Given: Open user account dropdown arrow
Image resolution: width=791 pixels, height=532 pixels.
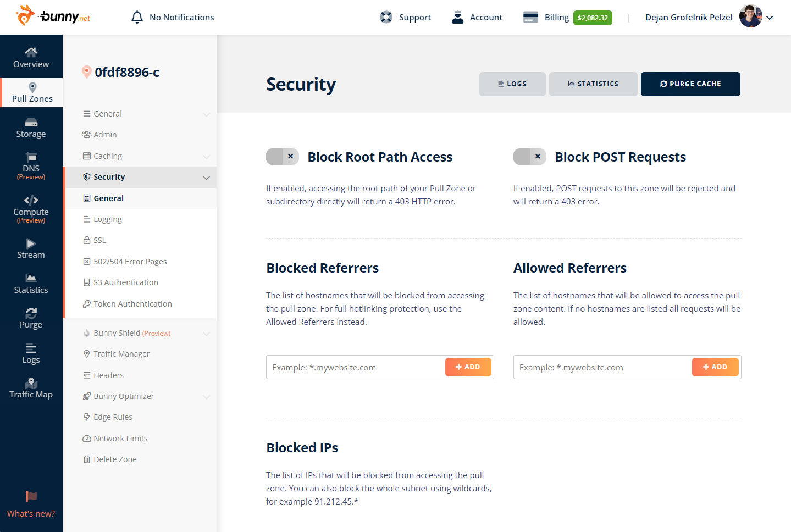Looking at the screenshot, I should (x=770, y=18).
